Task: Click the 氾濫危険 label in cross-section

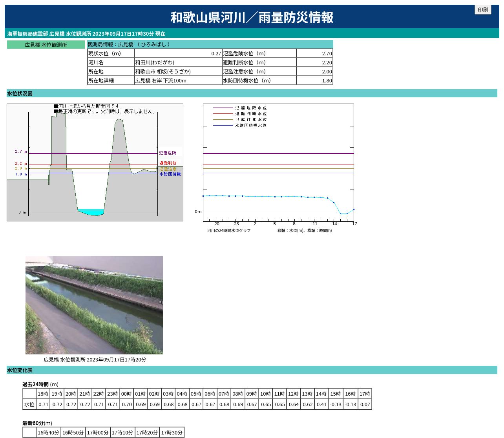Action: tap(168, 153)
